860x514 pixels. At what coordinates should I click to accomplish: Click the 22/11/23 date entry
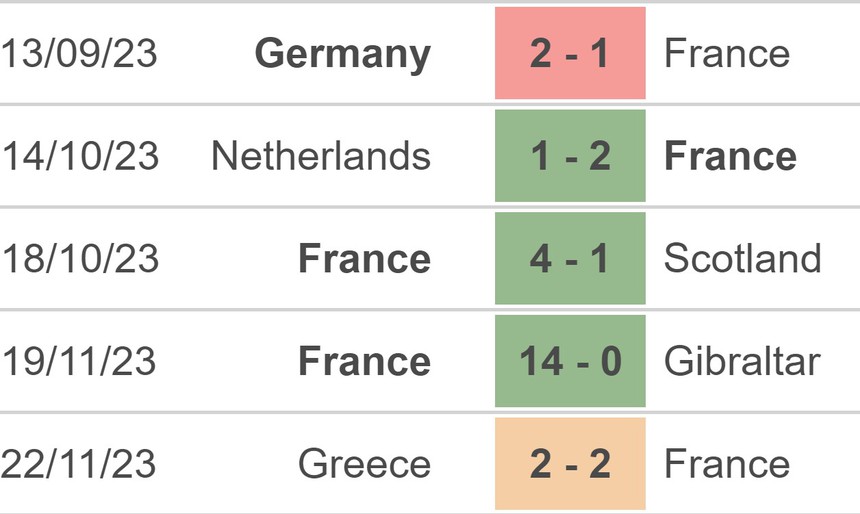click(x=79, y=464)
